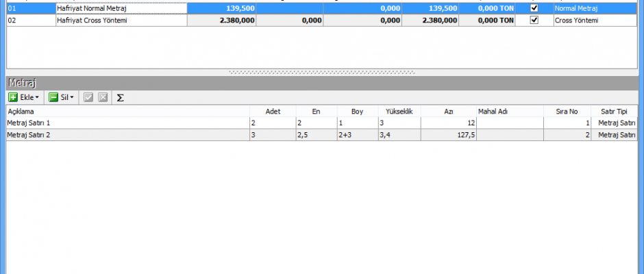
Task: Click the grayed checkmark confirm icon
Action: point(88,97)
